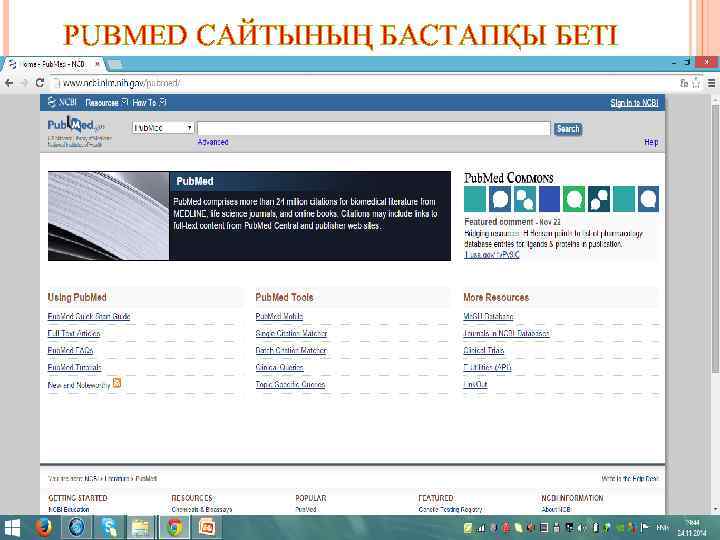Open the E-Utilities (API) link

coord(487,367)
